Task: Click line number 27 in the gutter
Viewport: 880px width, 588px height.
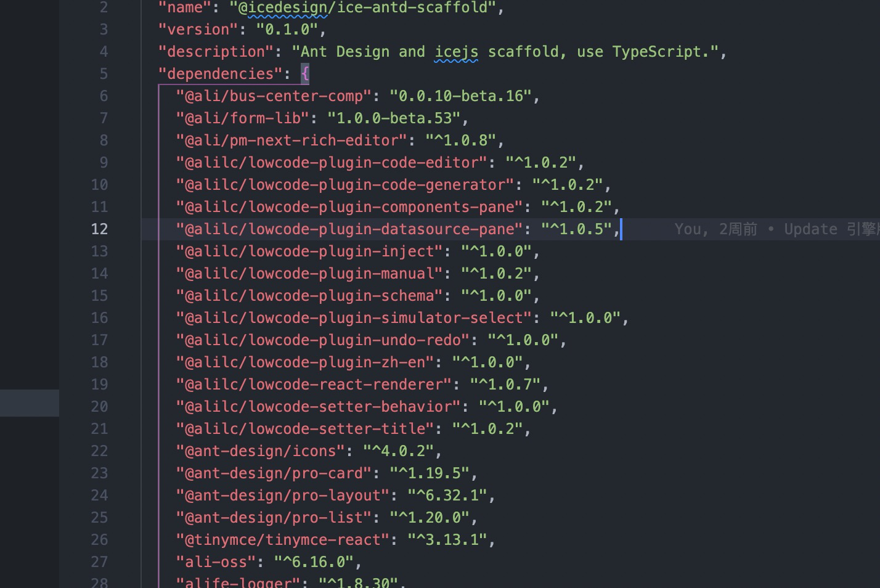Action: pyautogui.click(x=99, y=562)
